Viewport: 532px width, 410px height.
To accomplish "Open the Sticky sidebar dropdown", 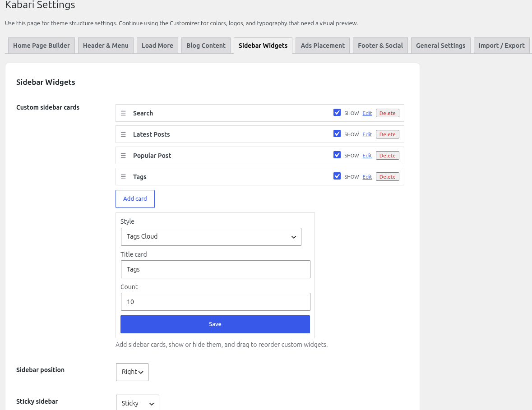I will click(x=138, y=403).
